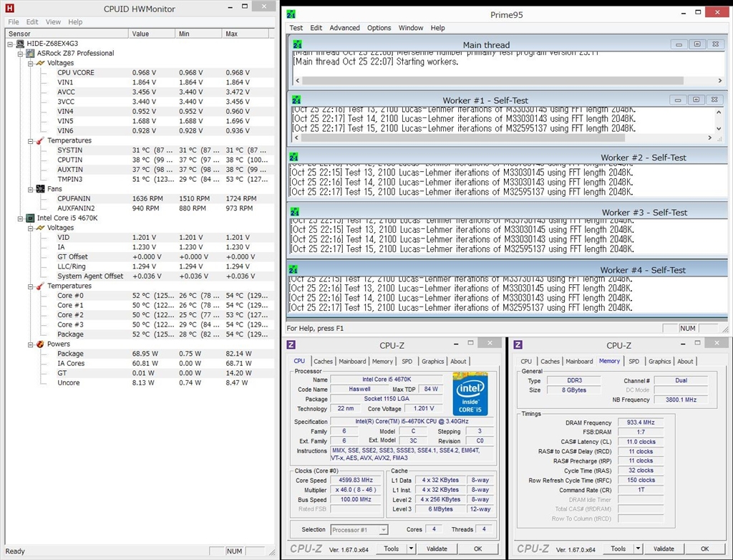The image size is (733, 560).
Task: Click the Main thread window icon
Action: tap(297, 44)
